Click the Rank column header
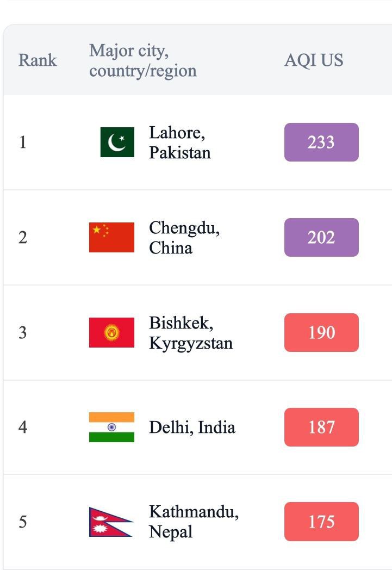This screenshot has width=392, height=570. (38, 60)
